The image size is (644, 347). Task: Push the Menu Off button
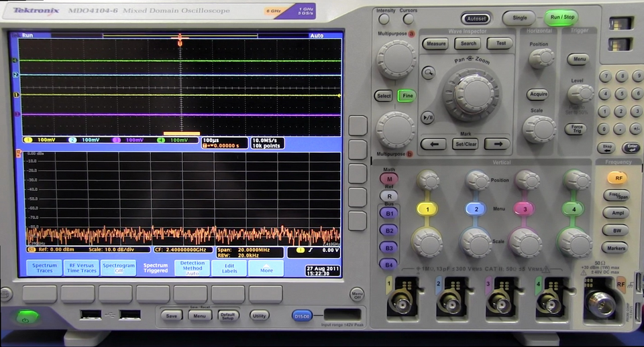[357, 294]
